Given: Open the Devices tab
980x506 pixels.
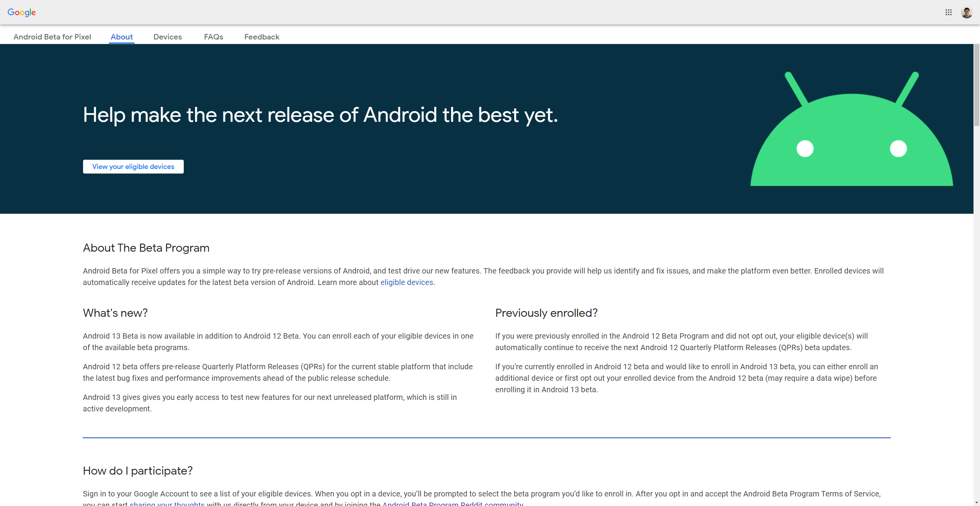Looking at the screenshot, I should 168,37.
